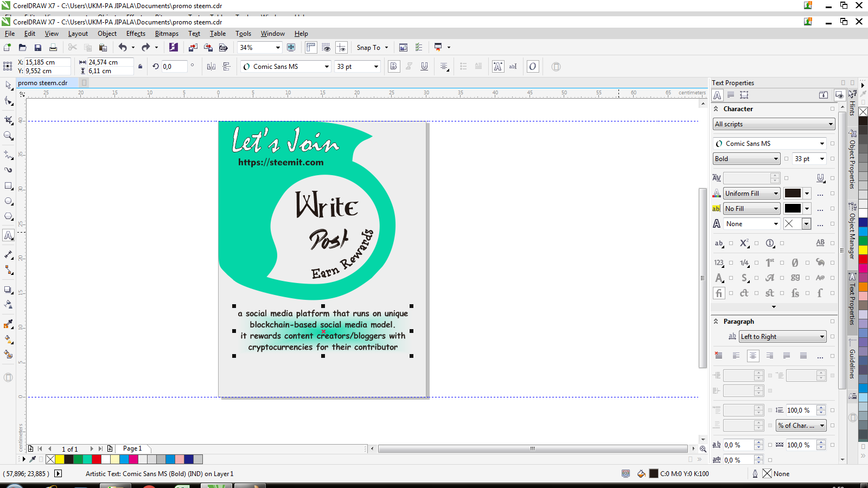Open the application launcher icon
Screen dimensions: 868x488
coord(438,48)
